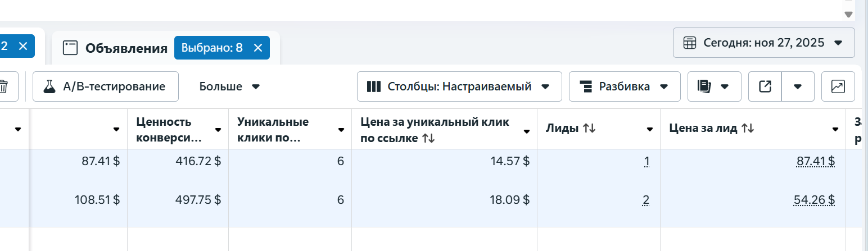Open export options dropdown arrow
Image resolution: width=868 pixels, height=251 pixels.
(797, 86)
